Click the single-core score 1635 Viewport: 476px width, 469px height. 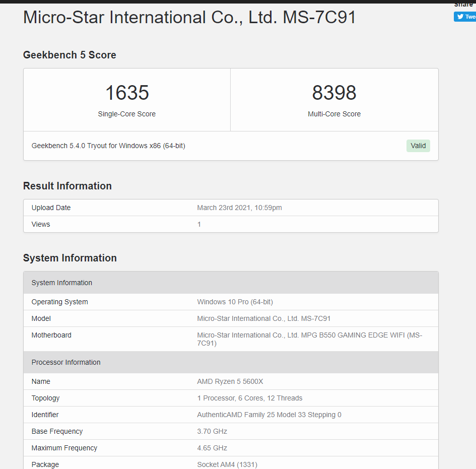tap(127, 93)
